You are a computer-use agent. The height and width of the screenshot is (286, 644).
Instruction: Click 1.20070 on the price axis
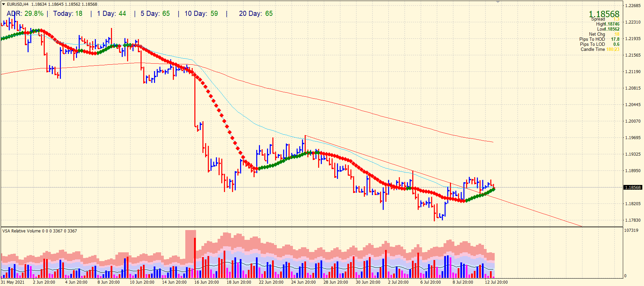pyautogui.click(x=633, y=121)
